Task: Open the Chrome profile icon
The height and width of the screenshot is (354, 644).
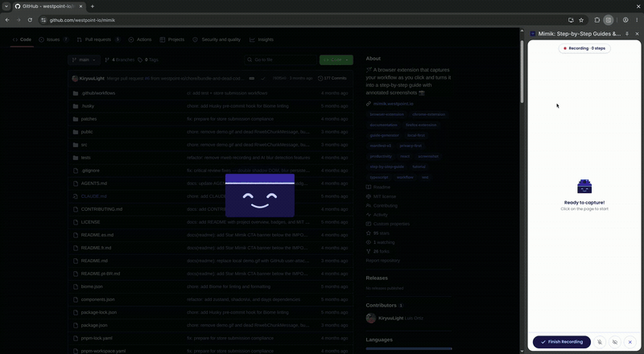Action: (625, 20)
